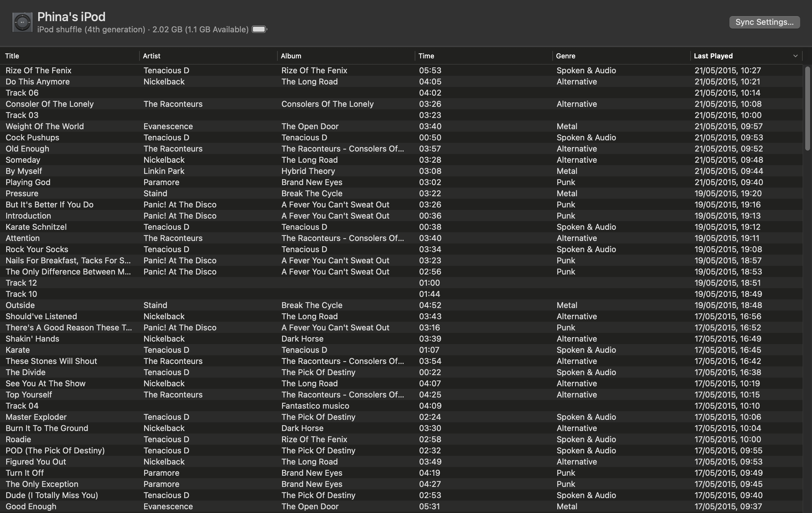
Task: Click the Fantastico musico album cell
Action: (x=315, y=406)
